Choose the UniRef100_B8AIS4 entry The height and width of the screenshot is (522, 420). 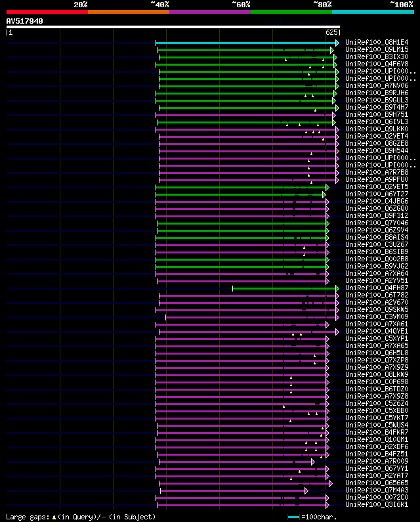[x=377, y=238]
